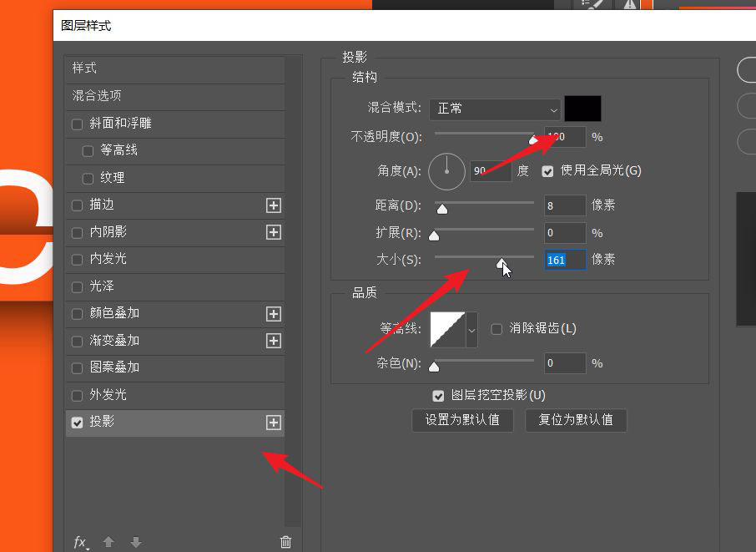
Task: Toggle 图层挖空投影 checkbox
Action: click(438, 396)
